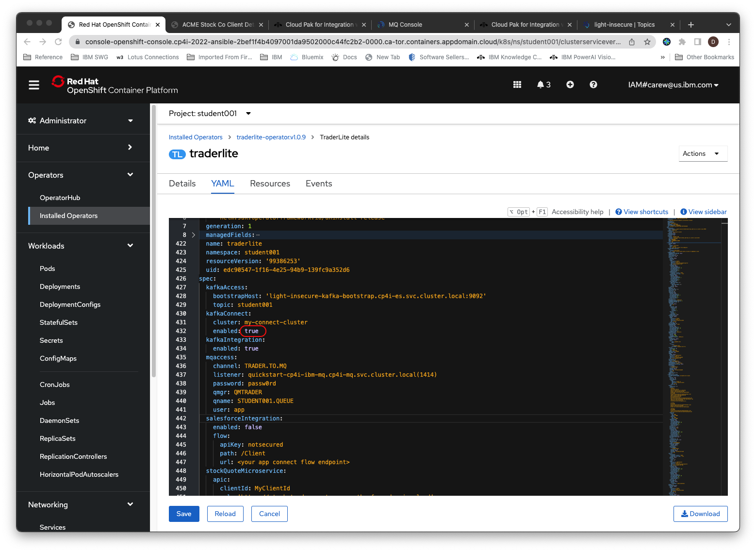Close the light-insecure Topics tab

click(x=673, y=25)
